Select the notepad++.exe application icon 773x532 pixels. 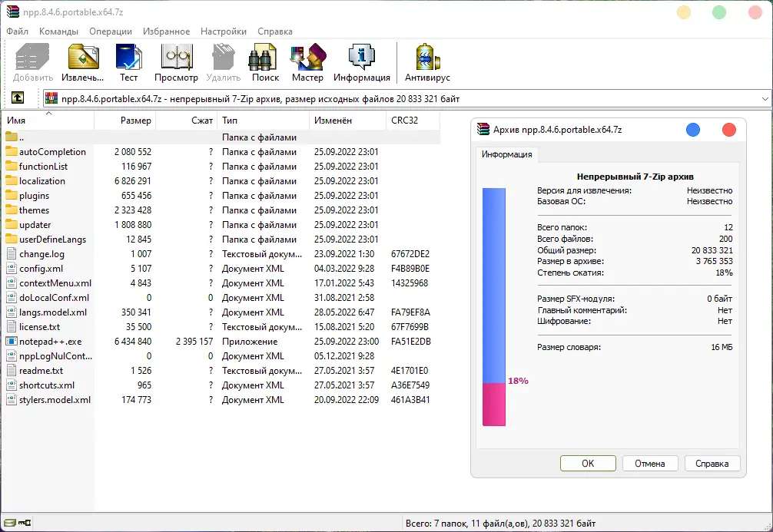pyautogui.click(x=12, y=341)
